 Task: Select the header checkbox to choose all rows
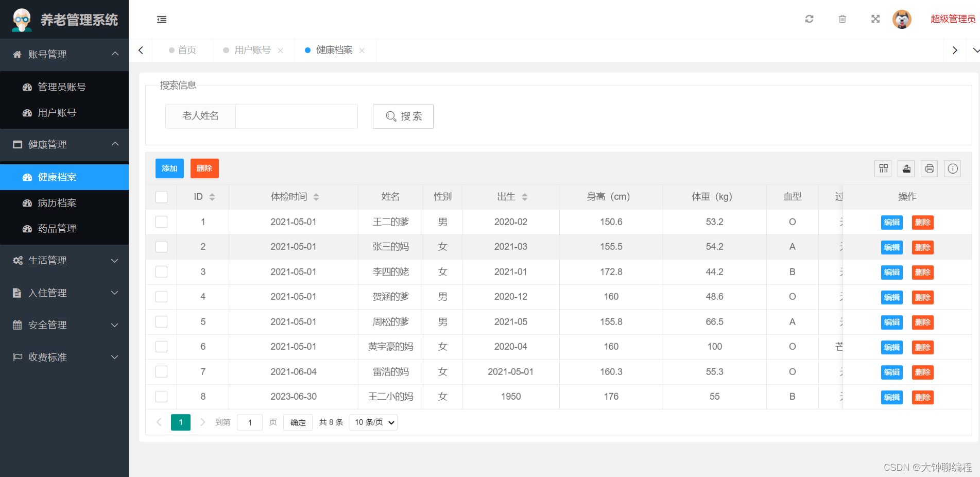[161, 197]
